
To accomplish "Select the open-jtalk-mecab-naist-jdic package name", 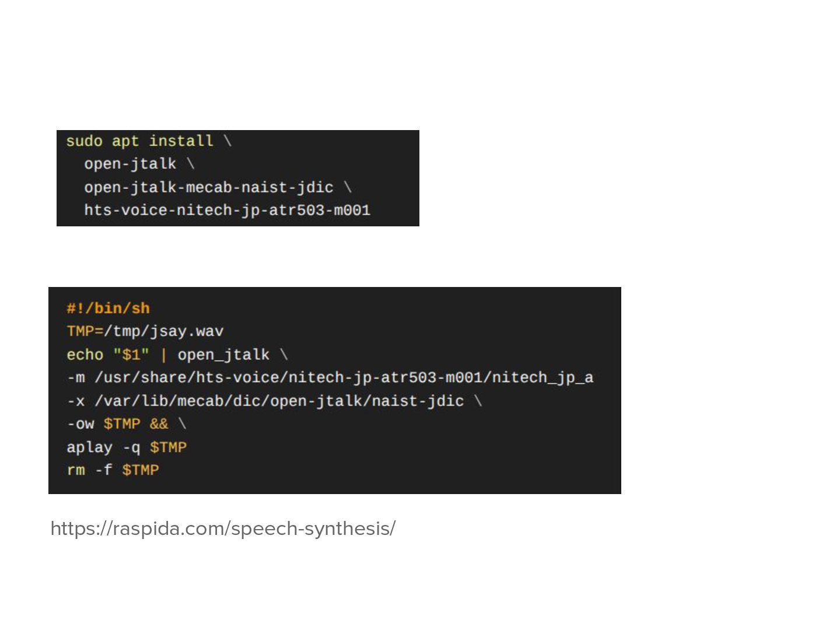I will pos(208,187).
